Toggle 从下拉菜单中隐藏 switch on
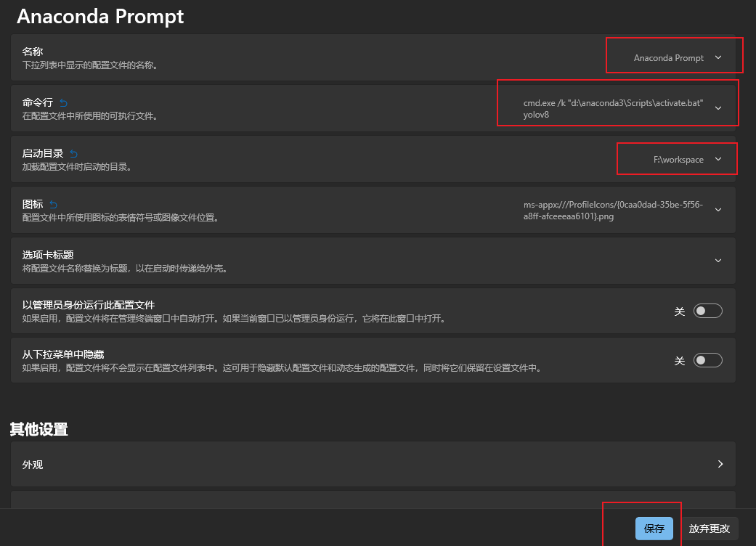 pyautogui.click(x=708, y=361)
